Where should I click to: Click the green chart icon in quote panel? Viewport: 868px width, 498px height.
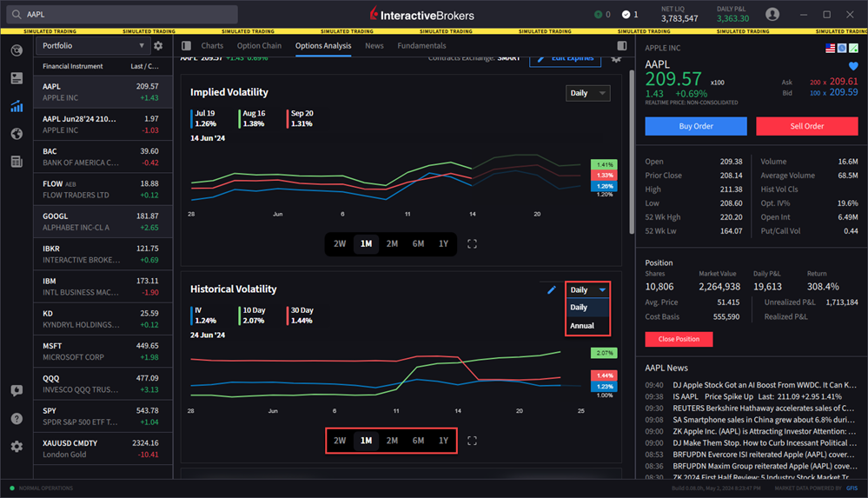pyautogui.click(x=853, y=48)
